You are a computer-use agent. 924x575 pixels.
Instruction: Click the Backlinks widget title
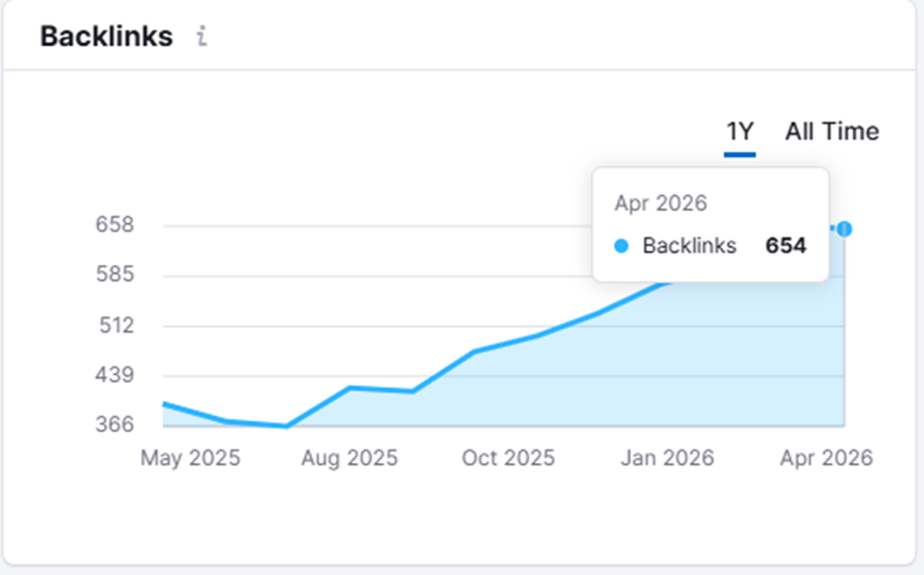pyautogui.click(x=106, y=38)
